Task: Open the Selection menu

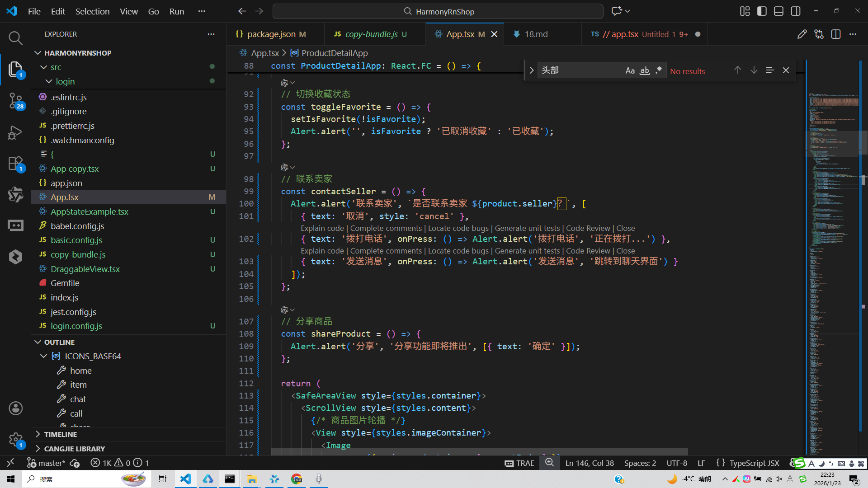Action: (x=92, y=11)
